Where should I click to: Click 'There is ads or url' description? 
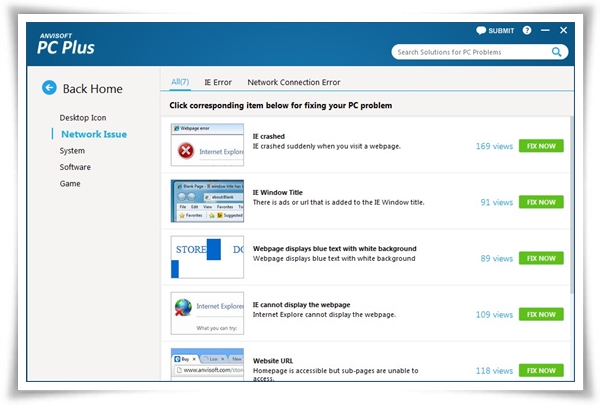pos(338,202)
